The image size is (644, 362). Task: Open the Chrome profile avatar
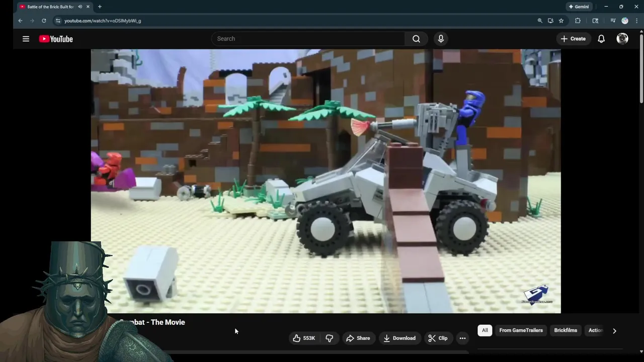click(x=625, y=21)
